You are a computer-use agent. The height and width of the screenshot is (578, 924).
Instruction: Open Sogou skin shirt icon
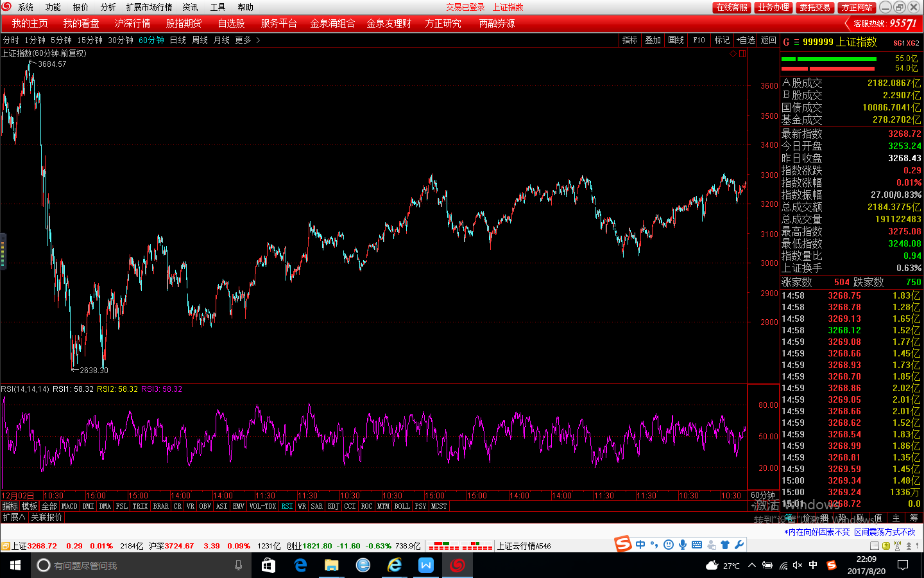(x=725, y=545)
